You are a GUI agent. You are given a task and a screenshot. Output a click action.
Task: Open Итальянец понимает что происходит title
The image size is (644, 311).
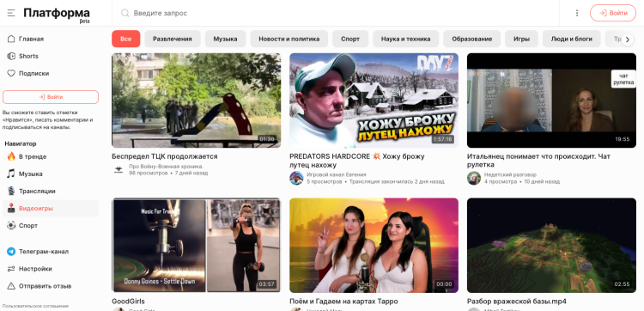(x=539, y=161)
